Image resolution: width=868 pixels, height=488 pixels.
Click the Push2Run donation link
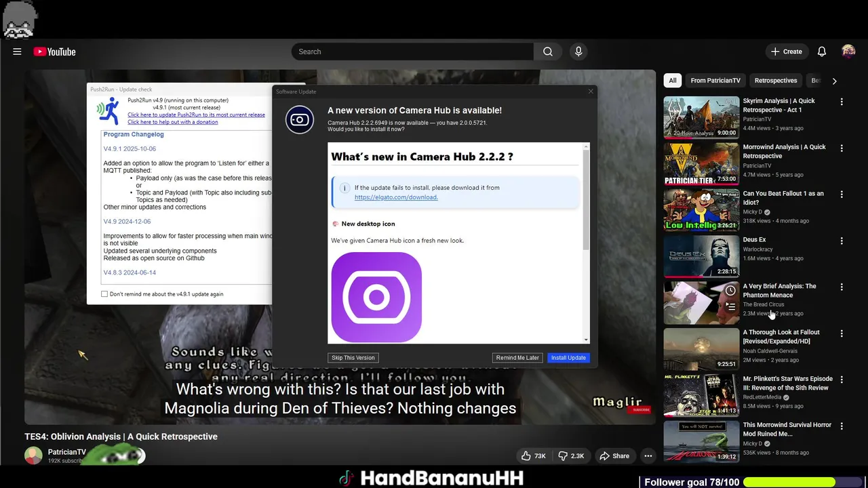tap(173, 122)
